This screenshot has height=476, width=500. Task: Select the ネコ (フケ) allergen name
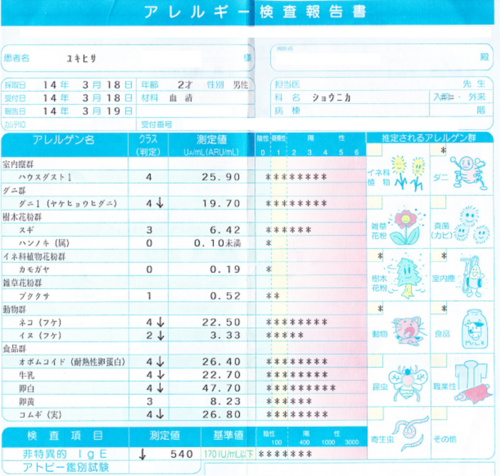tap(40, 322)
